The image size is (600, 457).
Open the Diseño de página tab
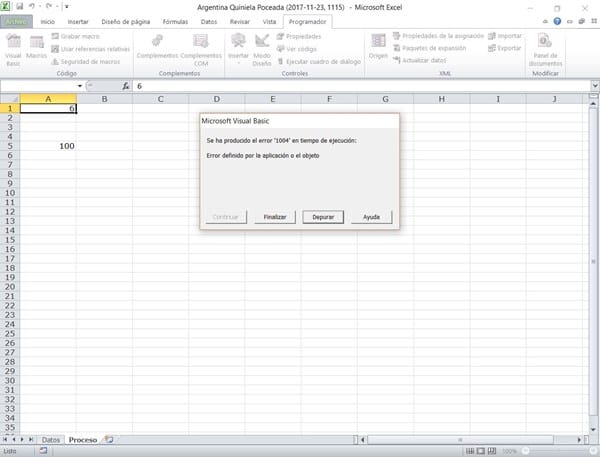pyautogui.click(x=126, y=22)
